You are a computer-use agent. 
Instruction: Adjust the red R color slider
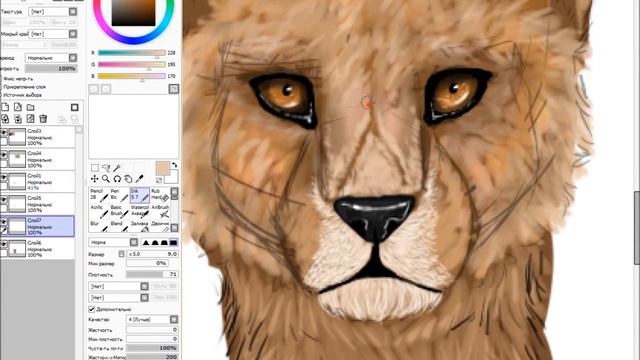point(131,53)
